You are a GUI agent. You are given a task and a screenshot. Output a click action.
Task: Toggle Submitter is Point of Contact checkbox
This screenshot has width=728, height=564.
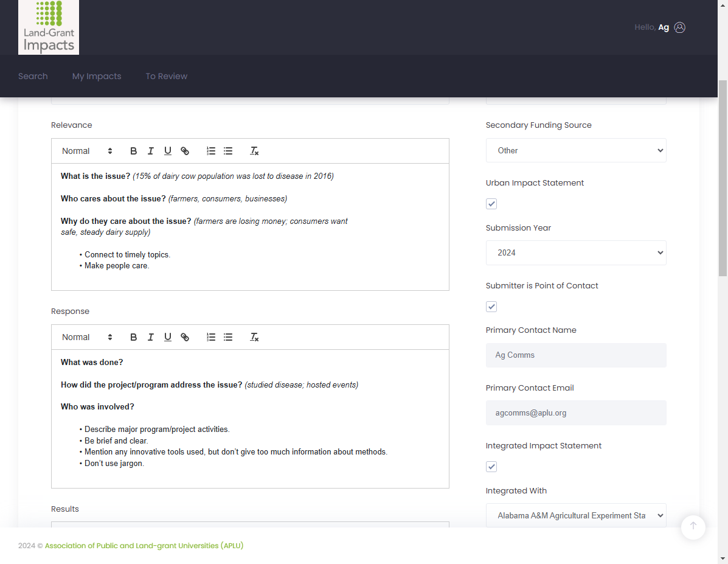(491, 307)
